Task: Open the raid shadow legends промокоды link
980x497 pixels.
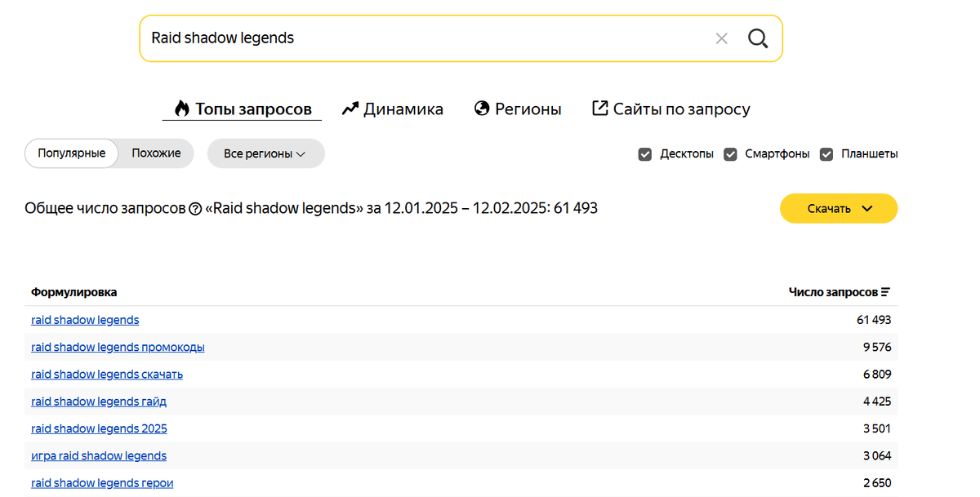Action: [118, 347]
